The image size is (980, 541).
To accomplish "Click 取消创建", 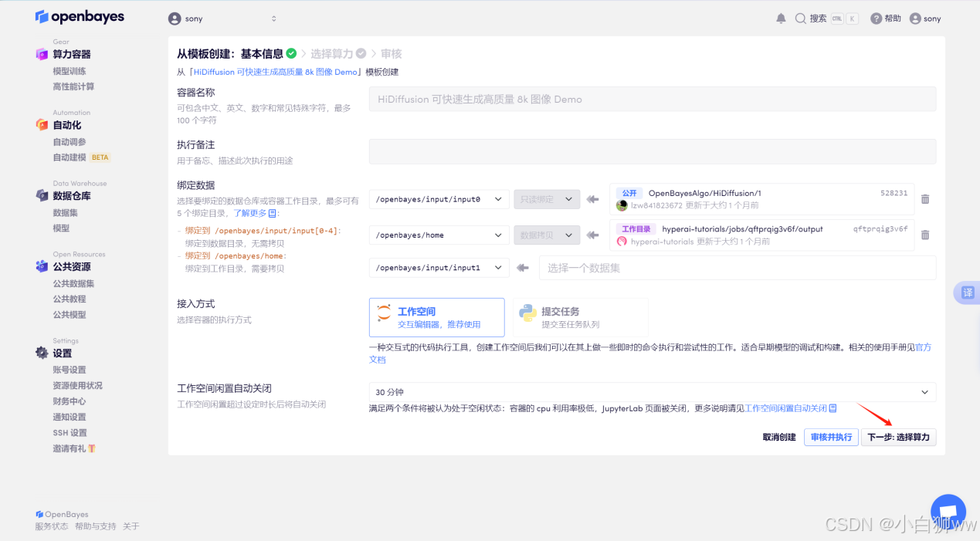I will 779,437.
